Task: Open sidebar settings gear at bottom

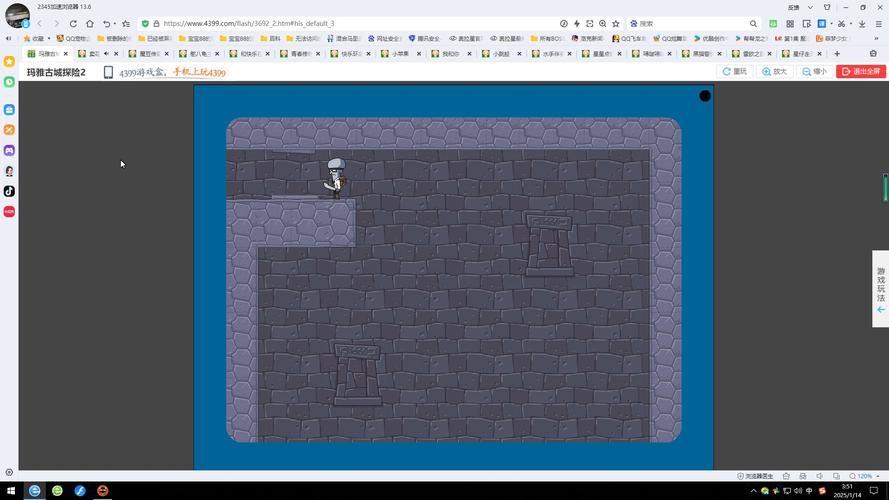Action: 9,472
